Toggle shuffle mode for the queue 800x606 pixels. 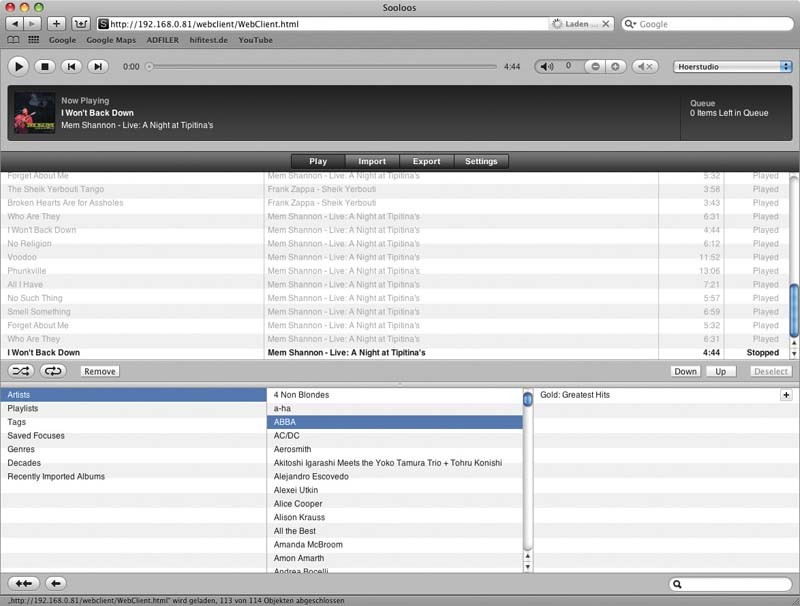point(21,371)
